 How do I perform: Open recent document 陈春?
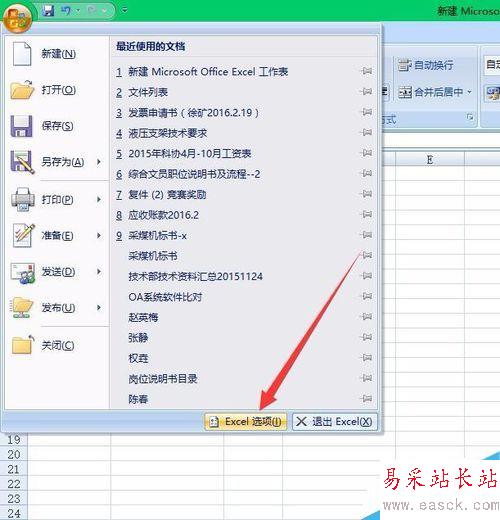coord(138,399)
